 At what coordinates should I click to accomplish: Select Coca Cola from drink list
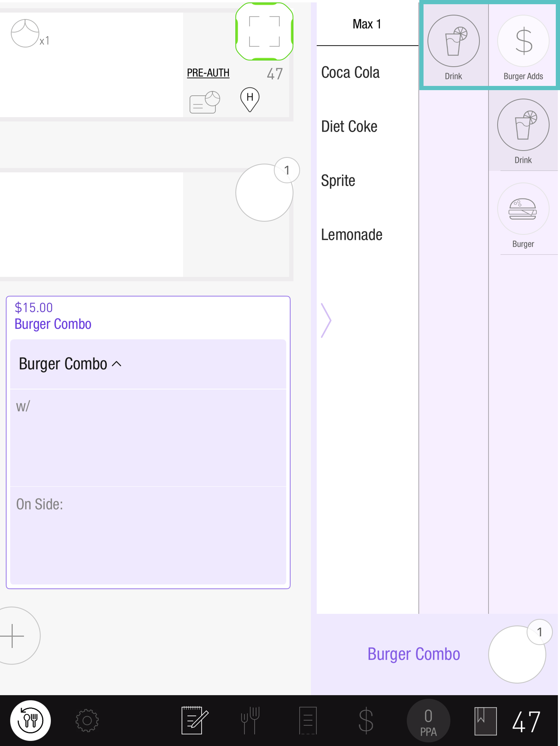tap(350, 72)
